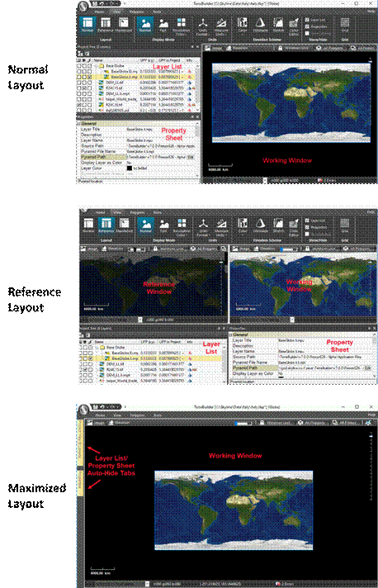Collapse the Base Globe folder in the top layer list

[96, 65]
